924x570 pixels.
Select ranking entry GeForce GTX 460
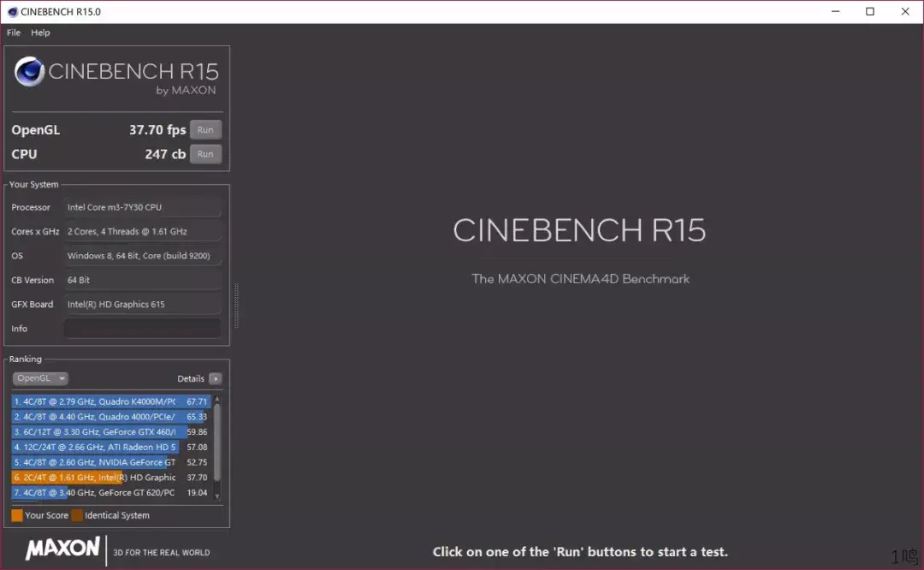click(110, 432)
